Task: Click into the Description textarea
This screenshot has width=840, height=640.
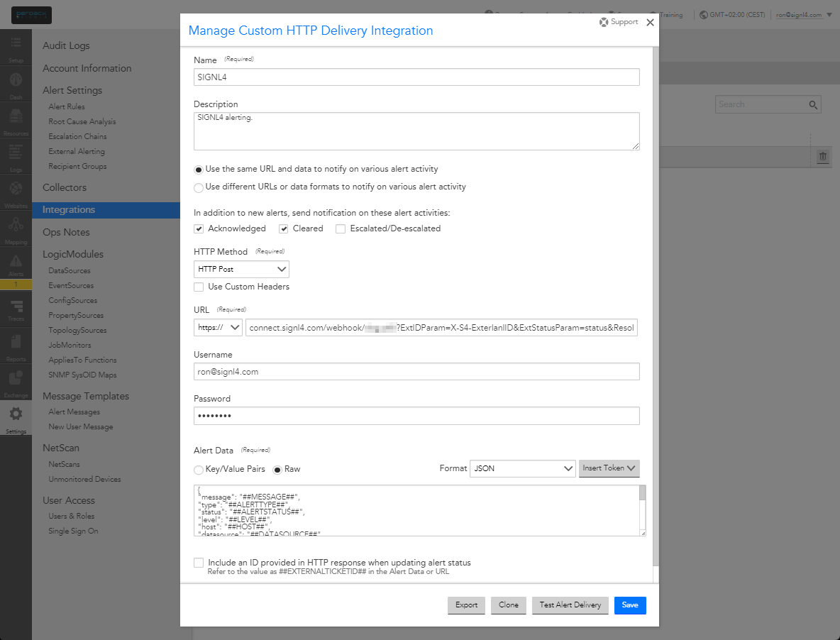Action: click(x=416, y=131)
